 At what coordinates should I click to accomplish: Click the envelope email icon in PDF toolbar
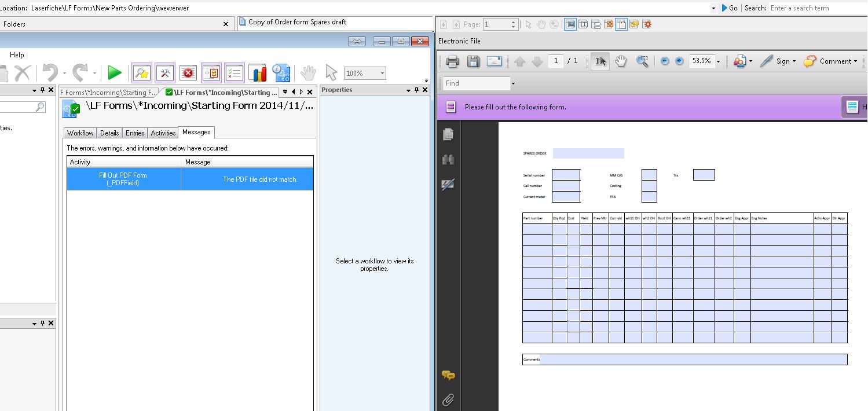[x=494, y=61]
